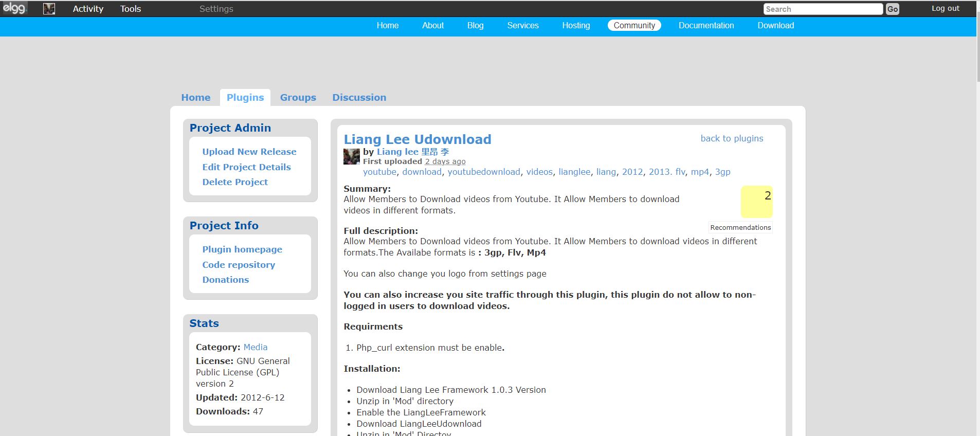Select the Community nav item
This screenshot has height=436, width=980.
[x=634, y=25]
